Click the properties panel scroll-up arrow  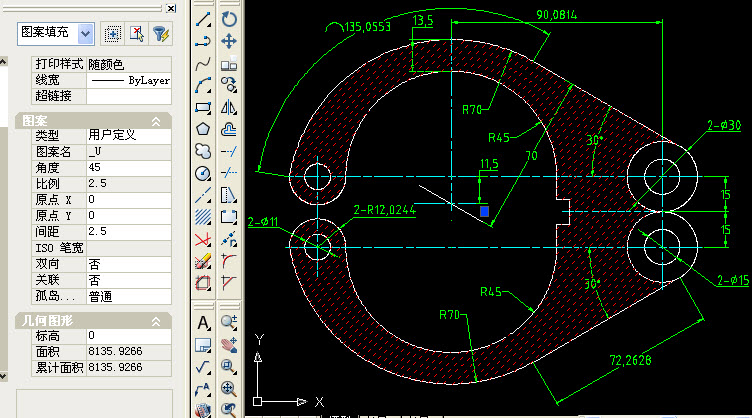(x=3, y=61)
